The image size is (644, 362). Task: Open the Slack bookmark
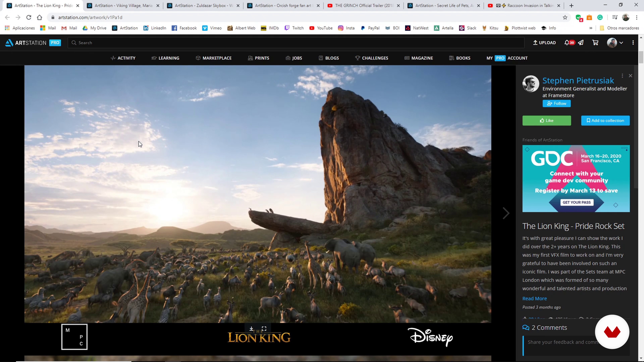(468, 28)
